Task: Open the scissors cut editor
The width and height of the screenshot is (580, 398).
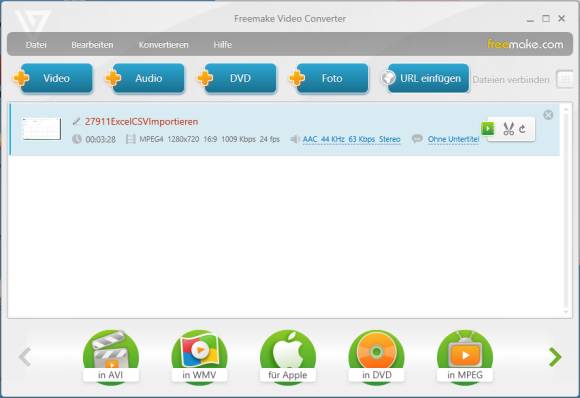Action: point(509,129)
